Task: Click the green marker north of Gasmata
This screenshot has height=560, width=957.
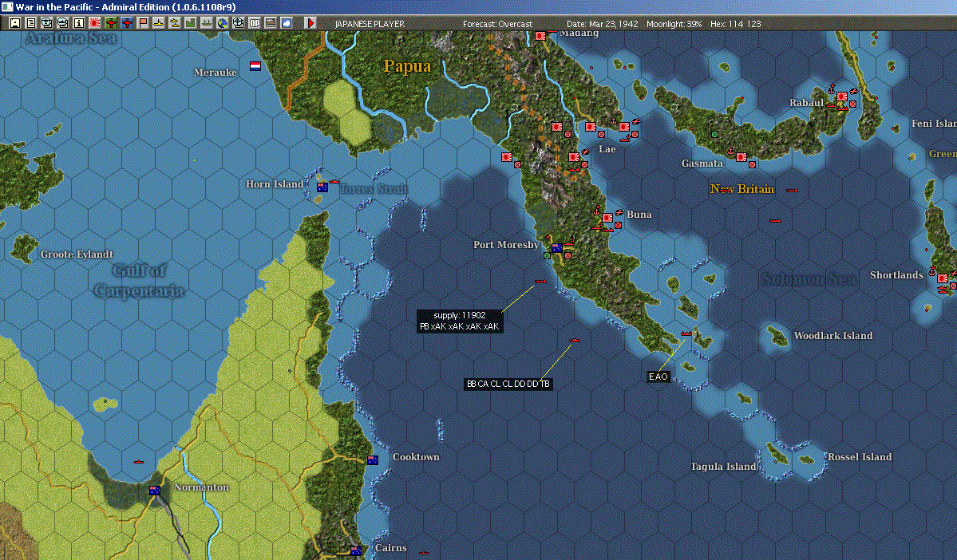Action: (714, 134)
